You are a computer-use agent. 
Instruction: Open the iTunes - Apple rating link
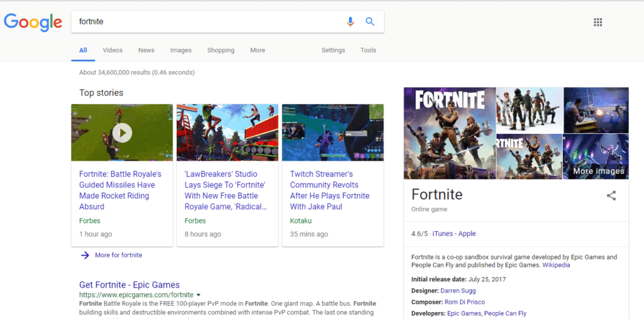coord(454,234)
